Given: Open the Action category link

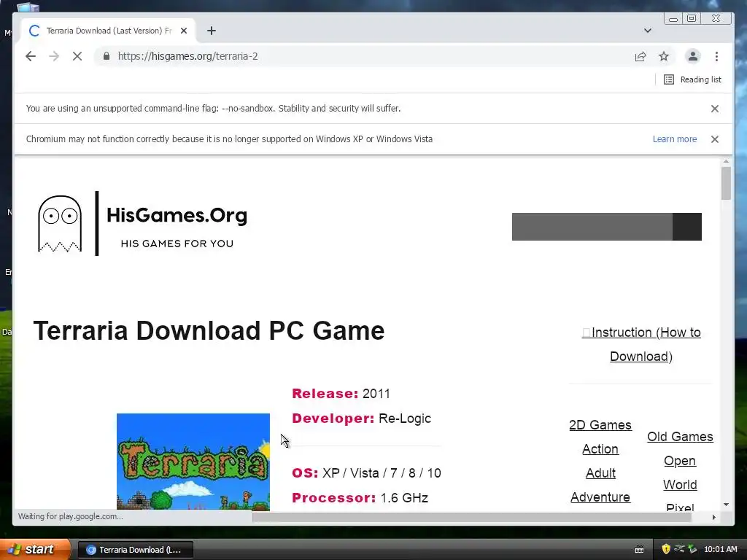Looking at the screenshot, I should coord(600,449).
